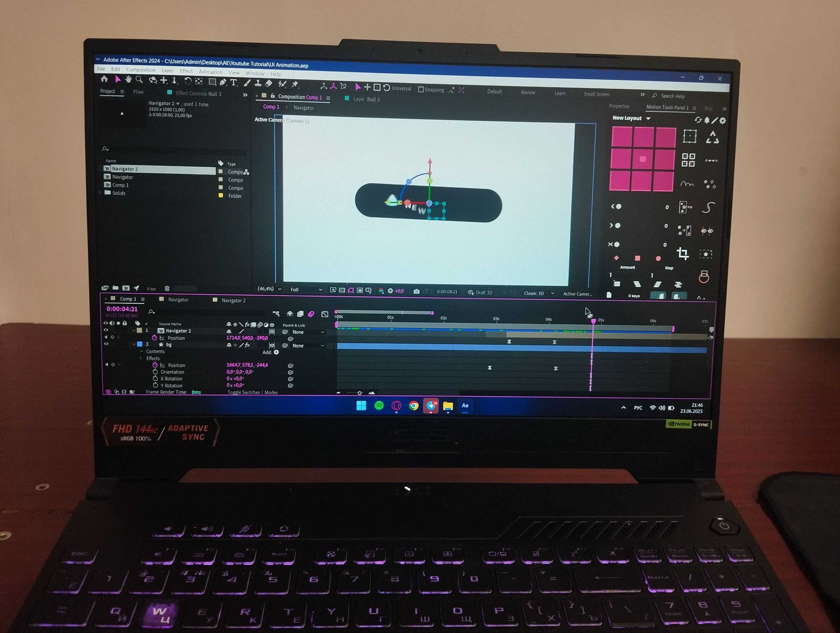This screenshot has height=633, width=840.
Task: Select the Rectangle shape tool
Action: (x=212, y=81)
